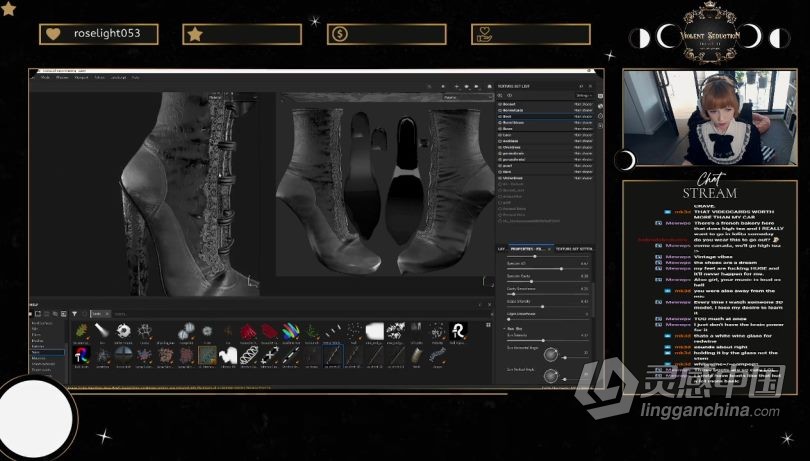Screen dimensions: 810x461
Task: Select the rainbow strokes brush thumbnail
Action: click(290, 330)
